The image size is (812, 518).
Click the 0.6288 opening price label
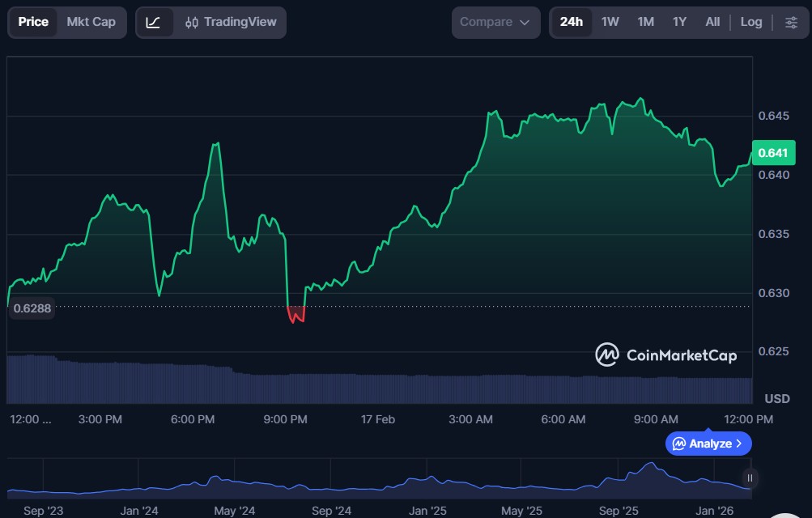31,308
